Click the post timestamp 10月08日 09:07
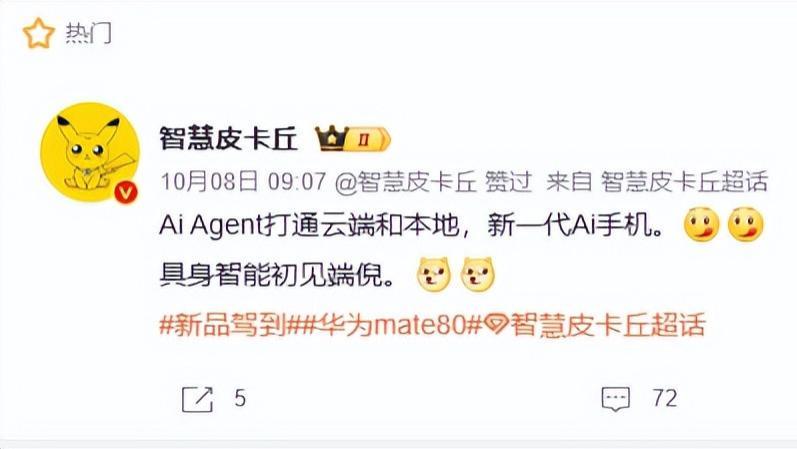Image resolution: width=797 pixels, height=449 pixels. coord(243,182)
